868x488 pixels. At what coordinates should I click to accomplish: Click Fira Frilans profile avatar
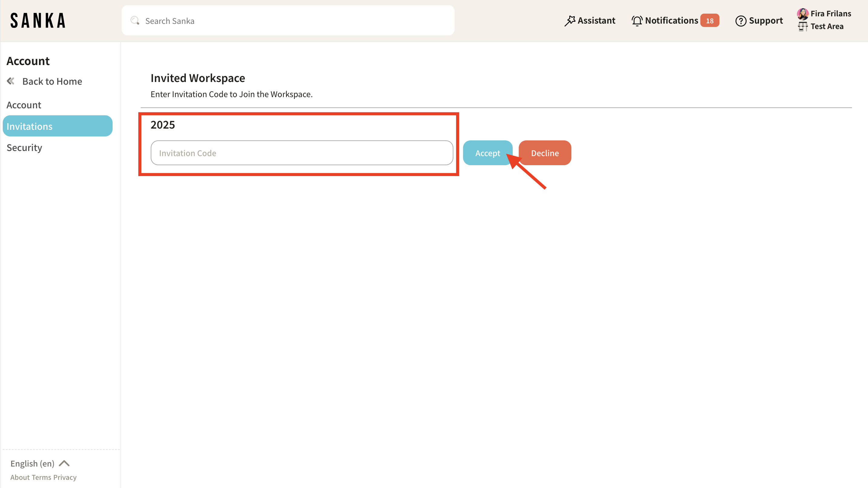[803, 14]
